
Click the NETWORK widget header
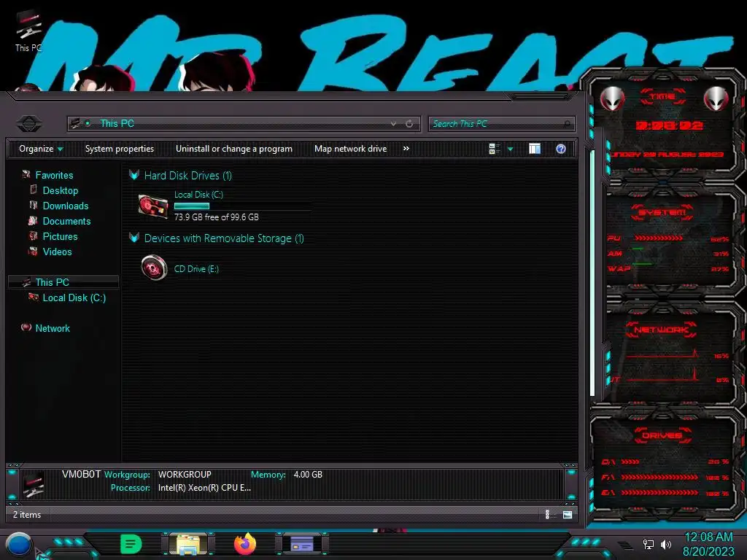pos(661,330)
